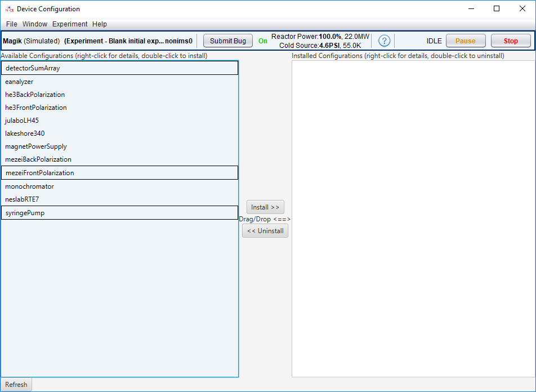Click the red Stop button
The image size is (536, 392).
511,41
